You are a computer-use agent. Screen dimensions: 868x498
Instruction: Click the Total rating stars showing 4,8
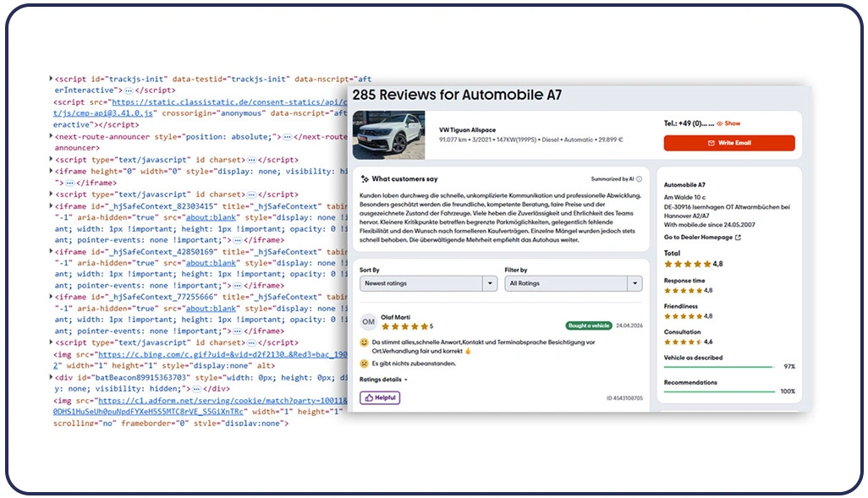pyautogui.click(x=687, y=264)
